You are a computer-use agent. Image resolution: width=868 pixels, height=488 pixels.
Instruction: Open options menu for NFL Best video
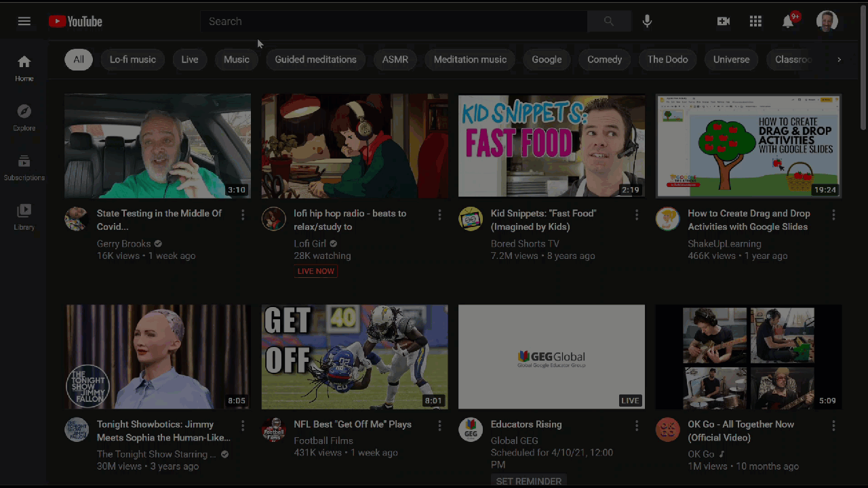439,426
